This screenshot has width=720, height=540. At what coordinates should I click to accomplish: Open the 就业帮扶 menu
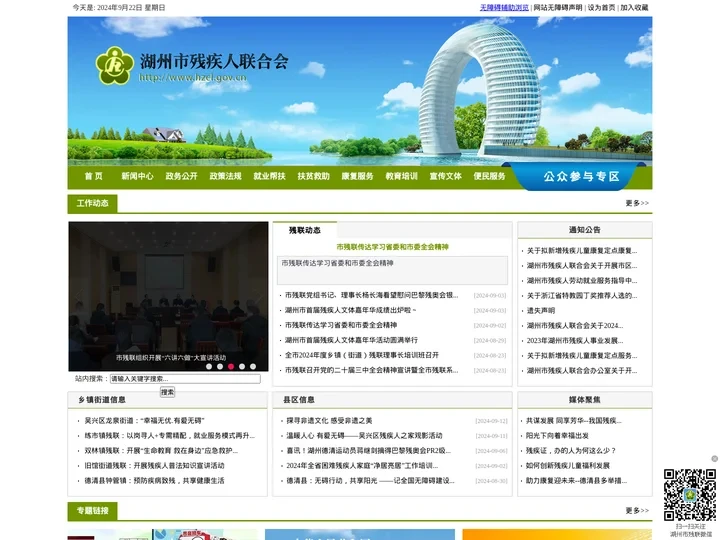click(x=270, y=176)
